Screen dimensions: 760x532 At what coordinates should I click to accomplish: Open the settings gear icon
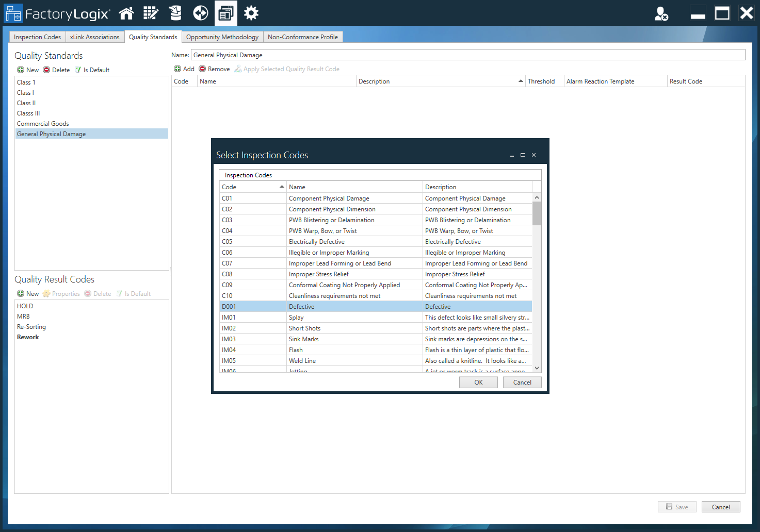251,13
